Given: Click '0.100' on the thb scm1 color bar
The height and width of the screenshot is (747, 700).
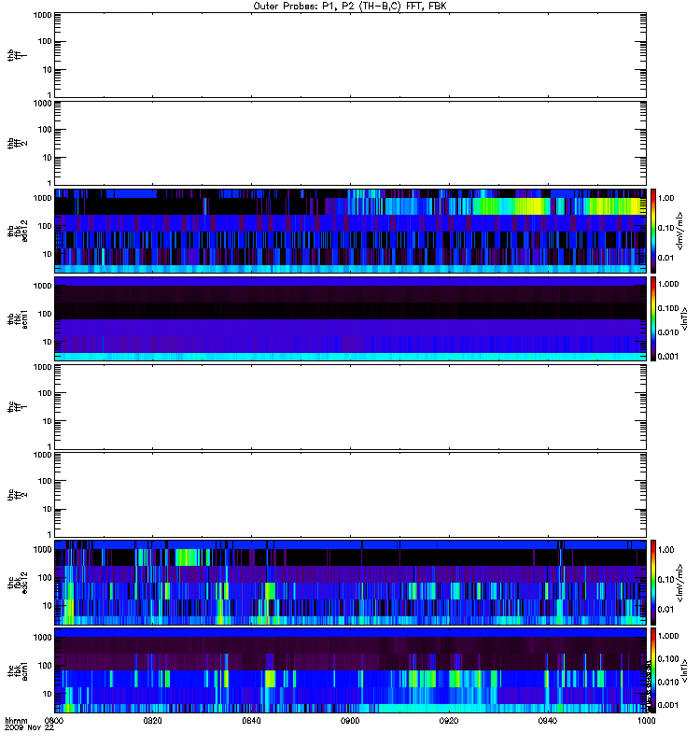Looking at the screenshot, I should [668, 308].
